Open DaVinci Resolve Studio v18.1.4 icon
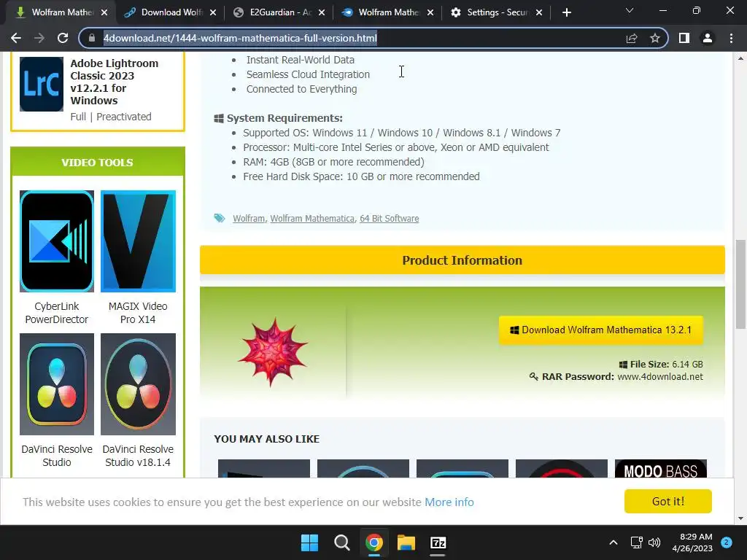Image resolution: width=747 pixels, height=560 pixels. click(x=138, y=384)
